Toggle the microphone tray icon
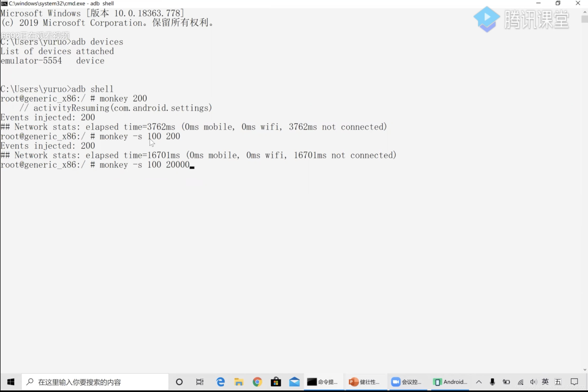 click(492, 382)
